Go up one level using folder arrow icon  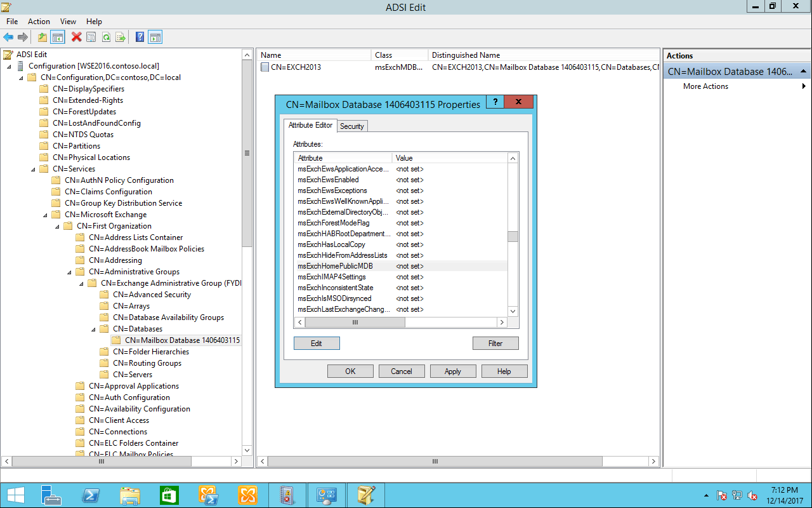coord(43,37)
